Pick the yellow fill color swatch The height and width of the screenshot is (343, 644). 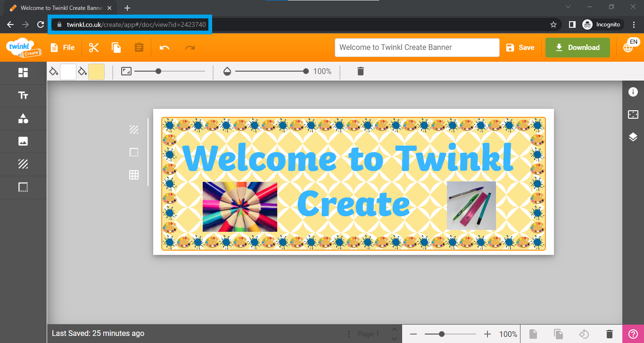click(97, 72)
